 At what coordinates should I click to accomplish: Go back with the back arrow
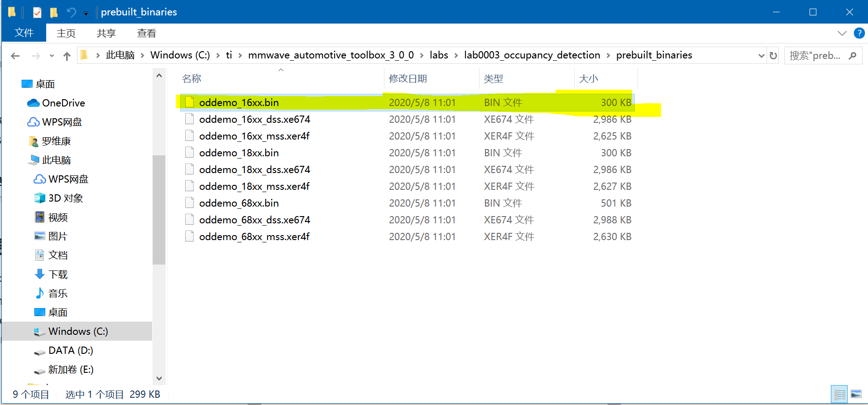15,56
